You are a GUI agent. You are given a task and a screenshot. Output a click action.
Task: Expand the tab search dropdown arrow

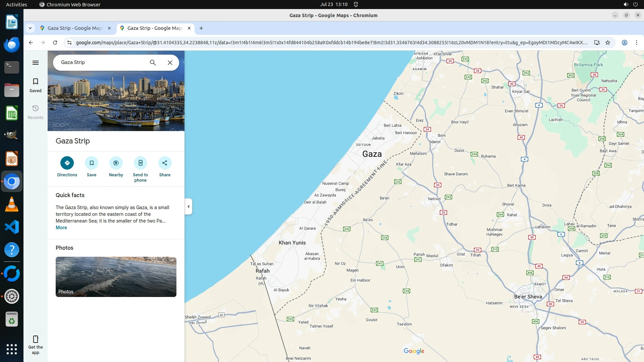[x=30, y=28]
